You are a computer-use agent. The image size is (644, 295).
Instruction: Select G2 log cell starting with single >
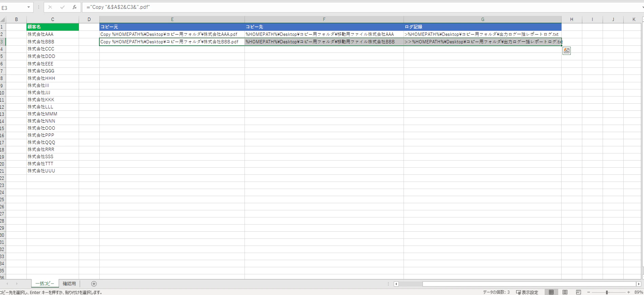[x=483, y=34]
